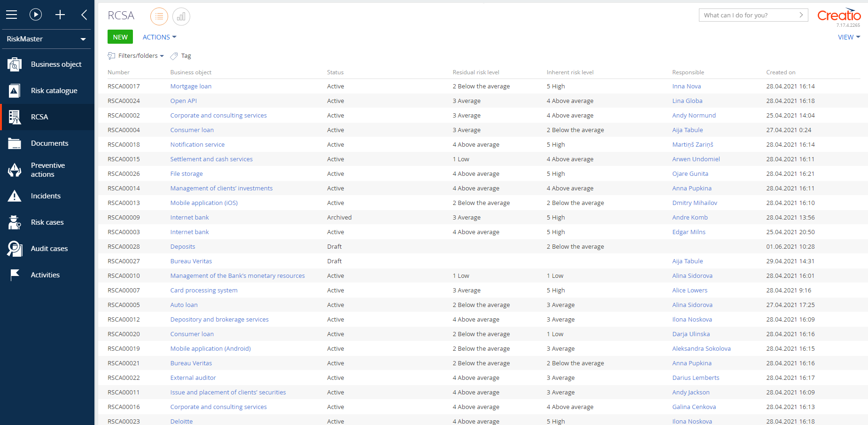Click the green NEW button
The height and width of the screenshot is (425, 868).
pos(120,37)
